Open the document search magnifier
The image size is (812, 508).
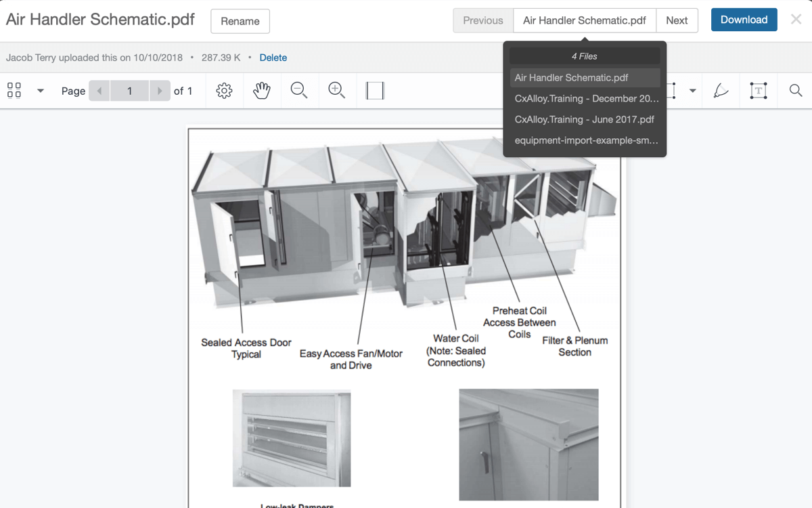click(796, 91)
